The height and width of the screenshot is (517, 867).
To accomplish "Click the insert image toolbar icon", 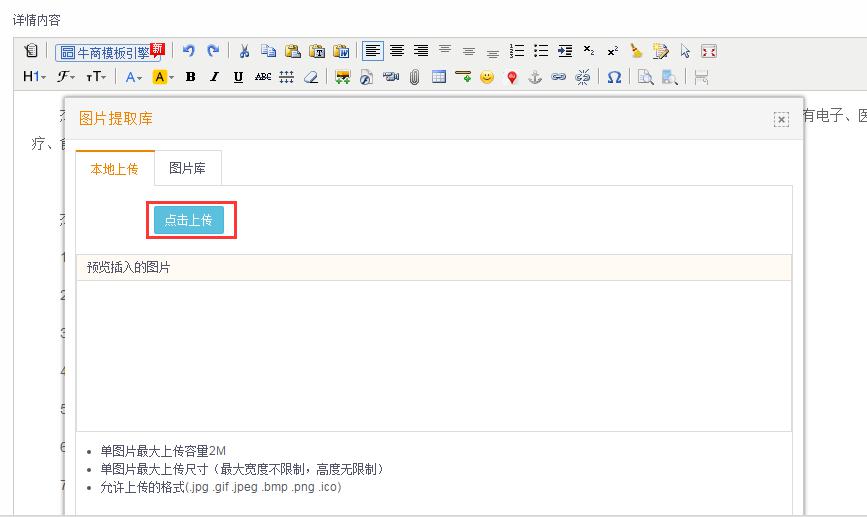I will pos(343,77).
